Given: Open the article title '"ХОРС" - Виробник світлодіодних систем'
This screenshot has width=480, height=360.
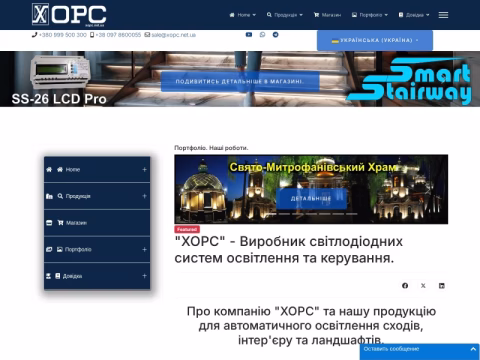Looking at the screenshot, I should click(x=289, y=250).
